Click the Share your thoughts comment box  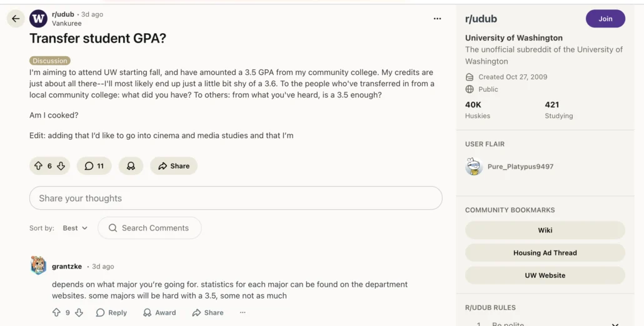(x=236, y=198)
